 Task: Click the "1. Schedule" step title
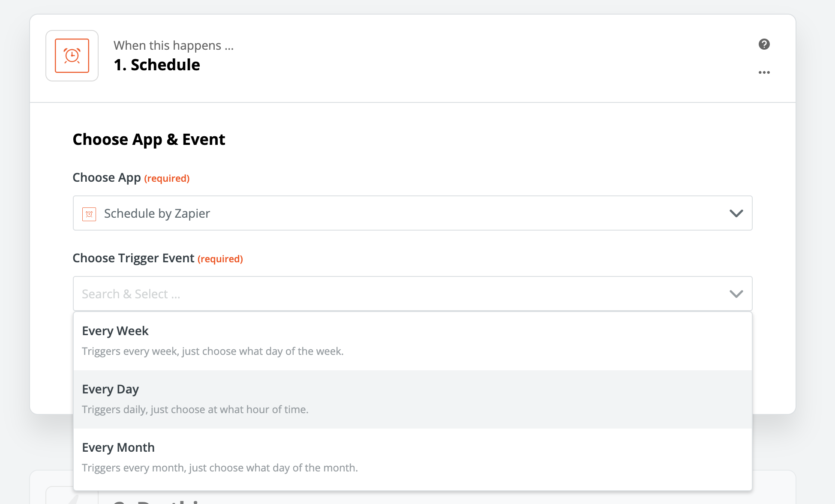click(157, 65)
